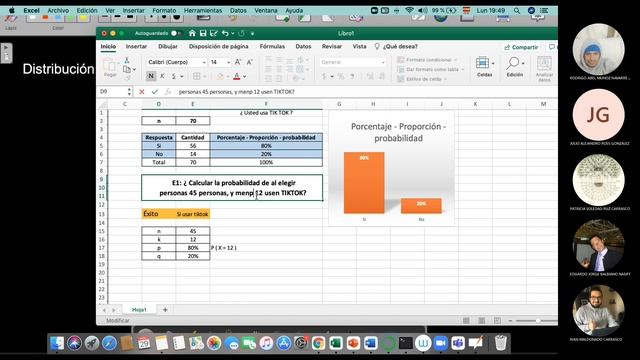Click the fx insert function icon

pyautogui.click(x=167, y=92)
